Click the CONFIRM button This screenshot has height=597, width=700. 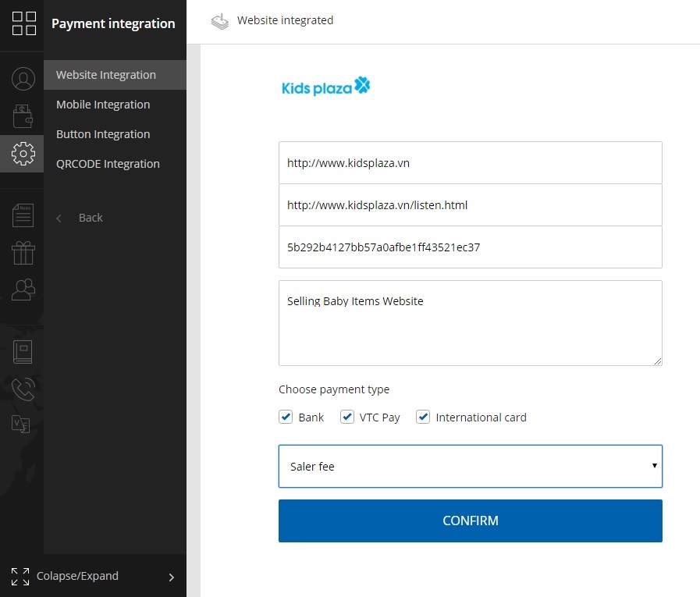tap(470, 521)
